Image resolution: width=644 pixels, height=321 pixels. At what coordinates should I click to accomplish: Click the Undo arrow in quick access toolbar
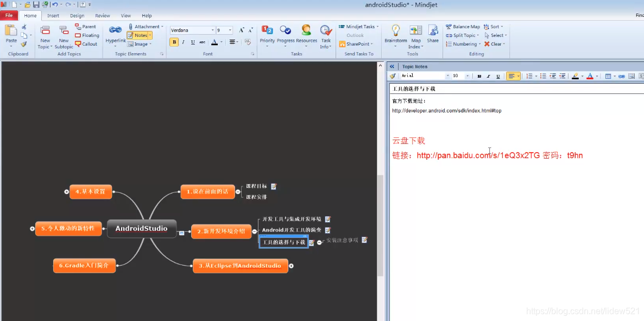[55, 4]
